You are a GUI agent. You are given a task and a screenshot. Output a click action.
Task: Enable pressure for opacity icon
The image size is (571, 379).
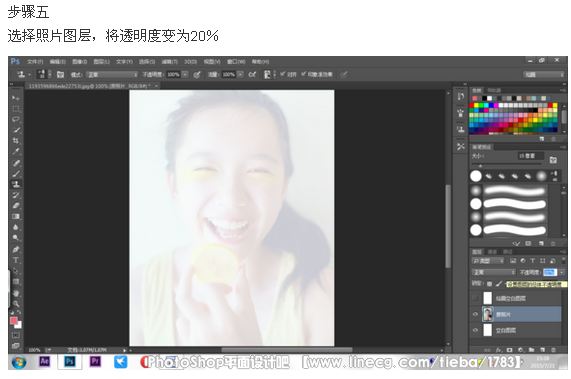coord(197,74)
